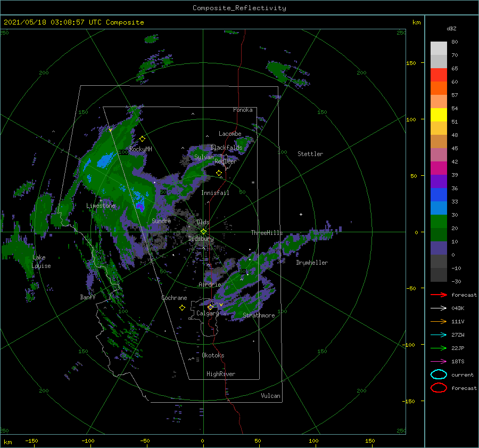The image size is (479, 448).
Task: Click the 'Composite_Reflectivity' title
Action: (x=239, y=8)
